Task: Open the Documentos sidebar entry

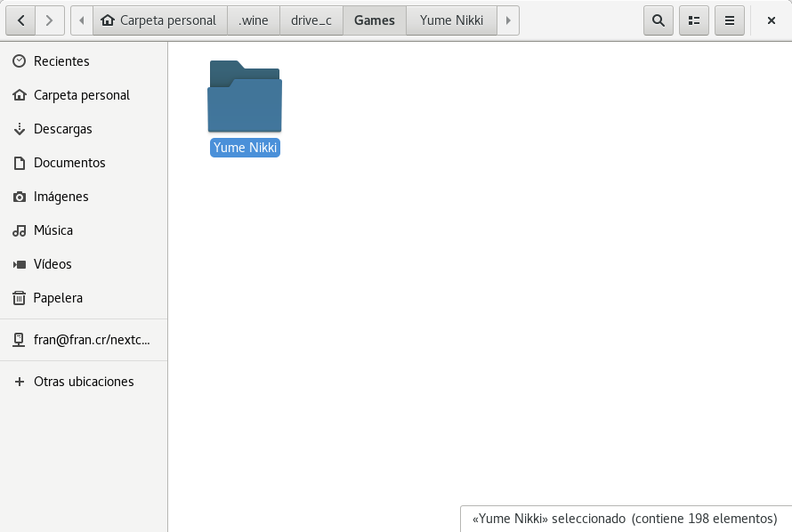Action: coord(84,163)
